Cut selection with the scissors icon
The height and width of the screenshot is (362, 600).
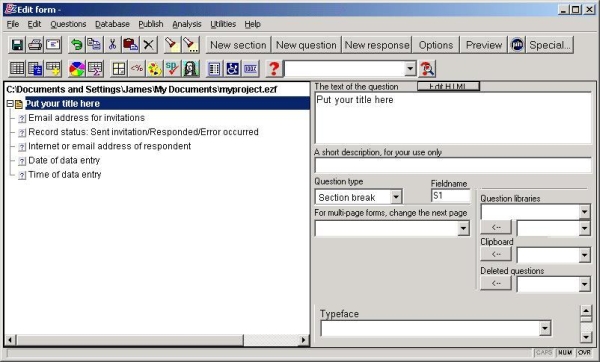(x=112, y=45)
